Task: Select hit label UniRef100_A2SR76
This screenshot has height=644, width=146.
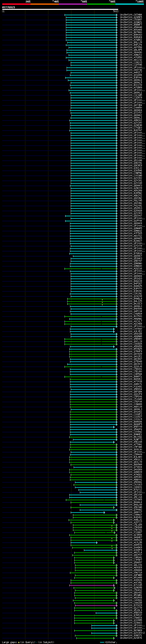Action: pos(131,638)
